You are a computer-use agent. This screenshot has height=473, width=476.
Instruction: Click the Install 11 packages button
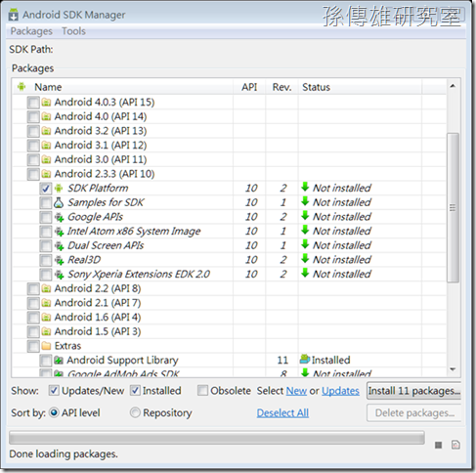click(414, 391)
